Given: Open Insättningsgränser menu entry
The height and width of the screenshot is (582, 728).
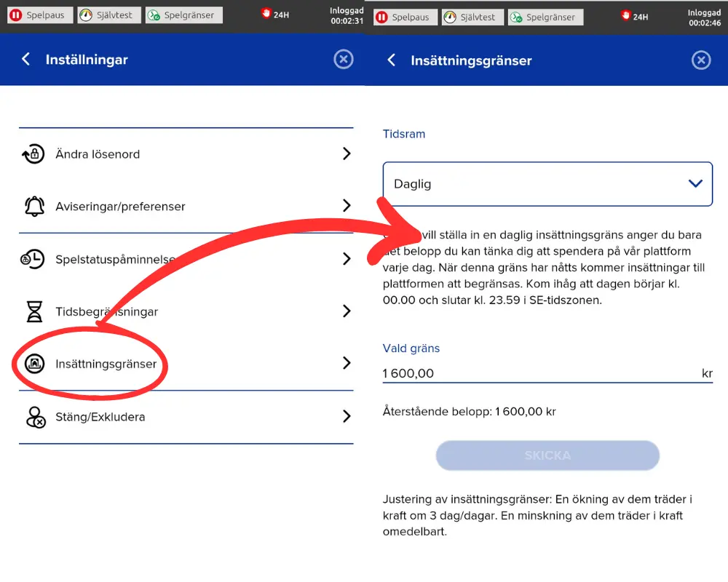Looking at the screenshot, I should point(186,364).
